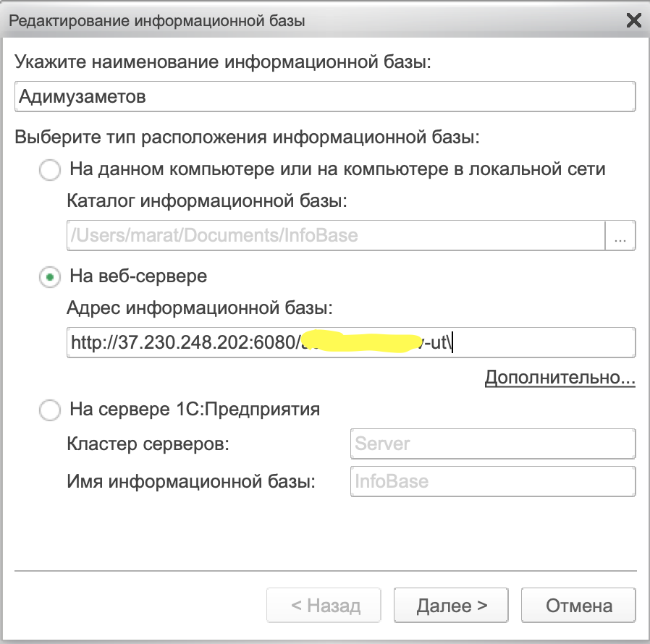Close the infobase editing dialog
650x644 pixels.
click(x=634, y=20)
